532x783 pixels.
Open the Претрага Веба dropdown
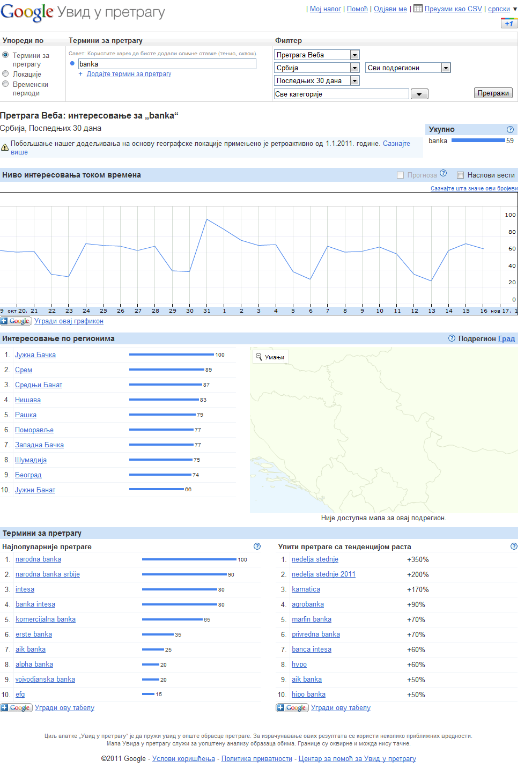[316, 55]
